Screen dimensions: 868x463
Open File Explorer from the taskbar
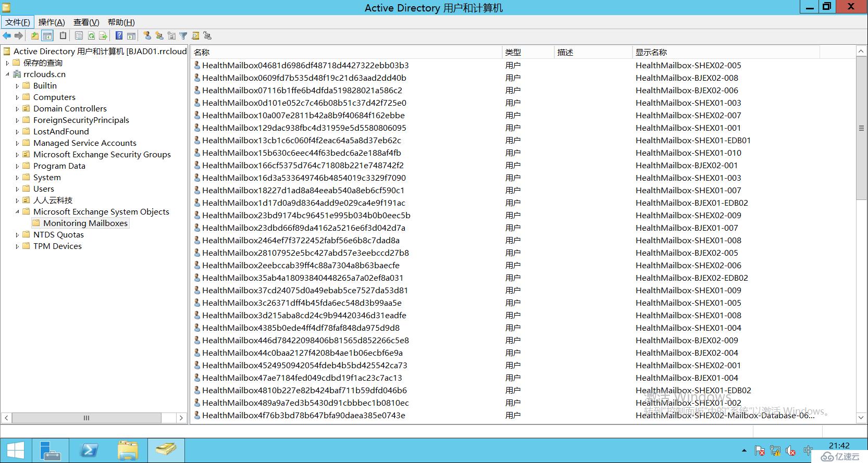pyautogui.click(x=128, y=451)
